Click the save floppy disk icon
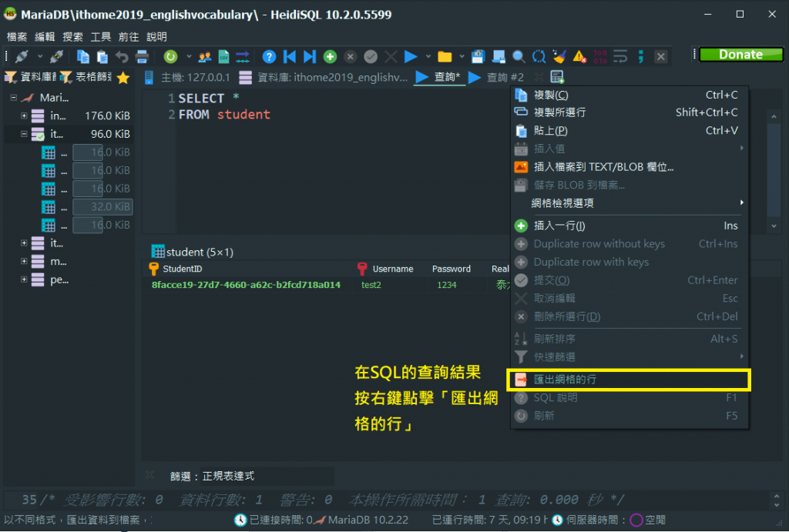789x532 pixels. coord(478,56)
